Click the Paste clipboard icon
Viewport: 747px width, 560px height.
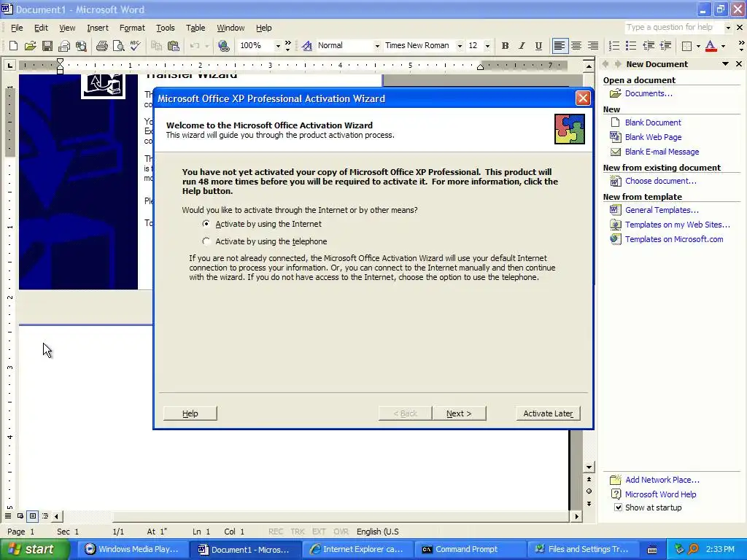coord(174,46)
